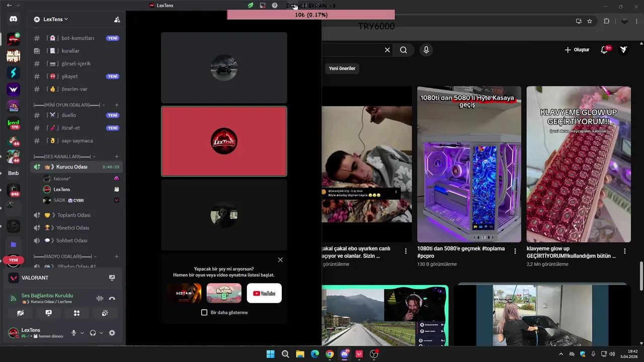Screen dimensions: 644x362
Task: Add channel to SES KANALLARI category
Action: (117, 156)
